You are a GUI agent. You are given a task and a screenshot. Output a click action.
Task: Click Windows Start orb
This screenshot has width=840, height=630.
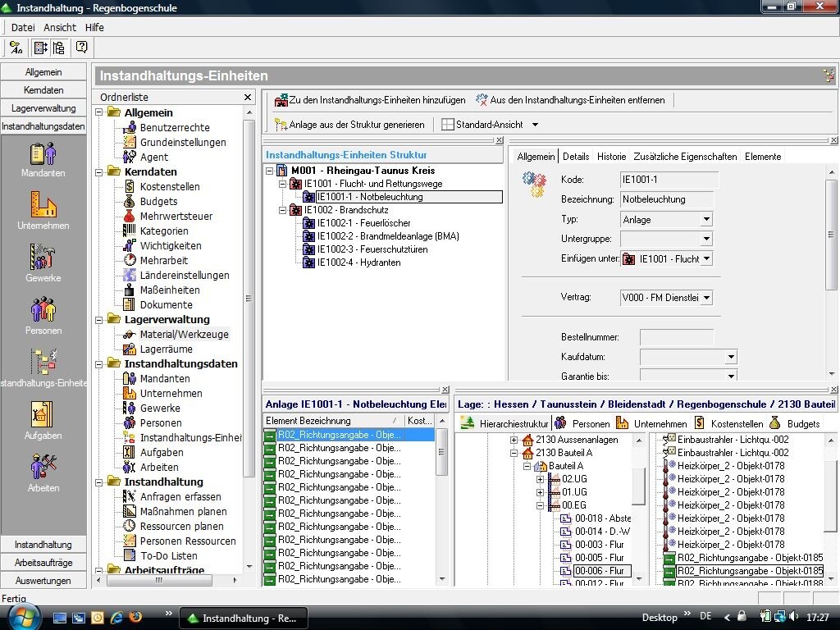click(x=24, y=617)
